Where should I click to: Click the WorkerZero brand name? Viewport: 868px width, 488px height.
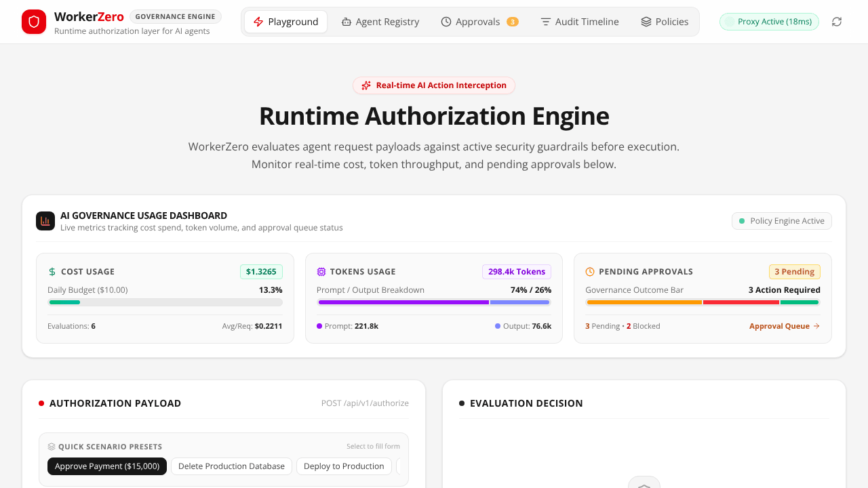point(89,16)
